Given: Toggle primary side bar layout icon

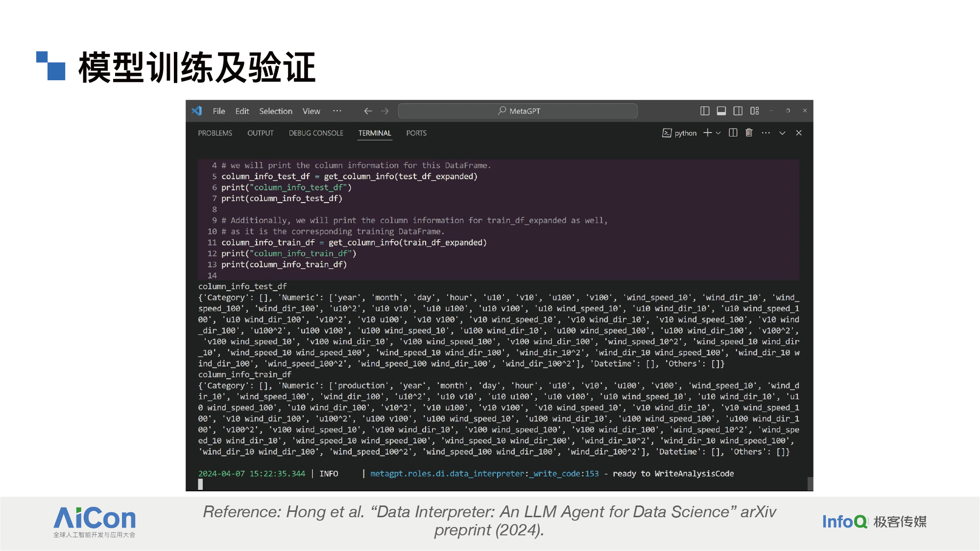Looking at the screenshot, I should [x=705, y=111].
